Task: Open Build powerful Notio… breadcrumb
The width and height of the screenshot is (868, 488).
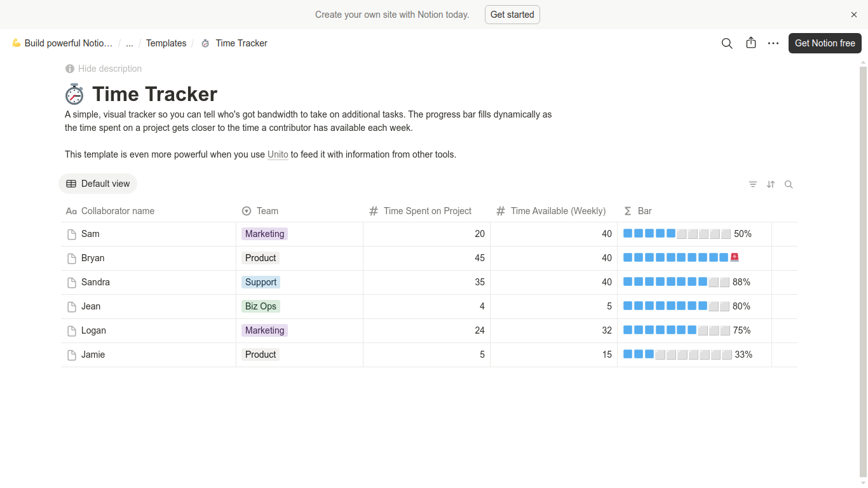Action: [62, 43]
